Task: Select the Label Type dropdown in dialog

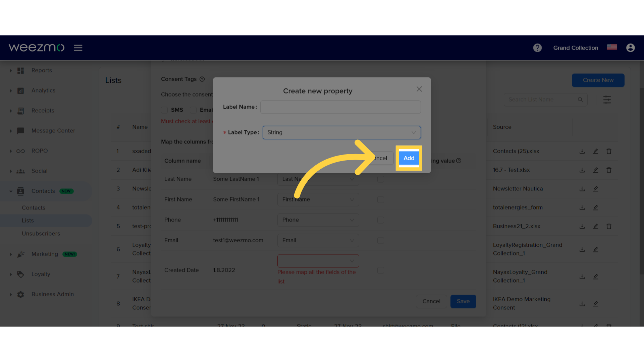Action: click(x=341, y=132)
